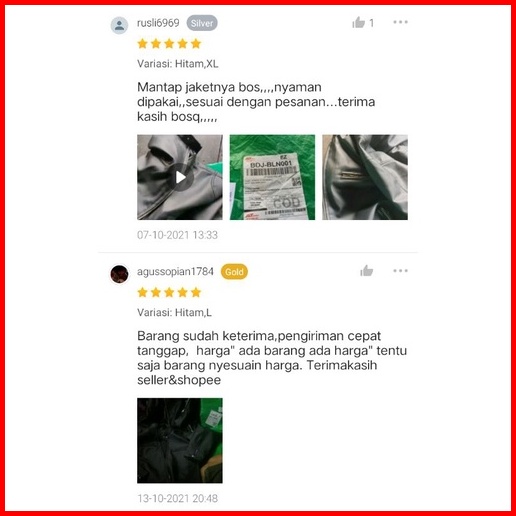The width and height of the screenshot is (516, 516).
Task: Click the Variasi: Hitam,XL label
Action: pyautogui.click(x=178, y=64)
